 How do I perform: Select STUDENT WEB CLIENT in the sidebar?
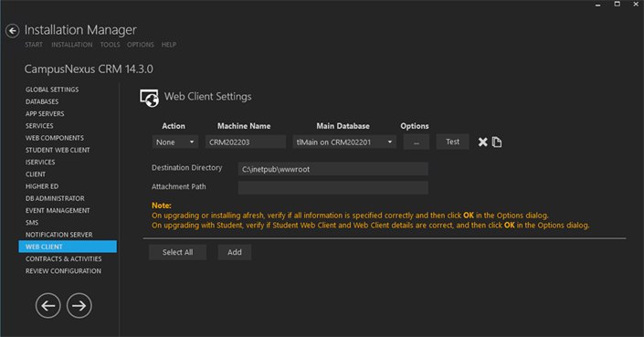58,150
